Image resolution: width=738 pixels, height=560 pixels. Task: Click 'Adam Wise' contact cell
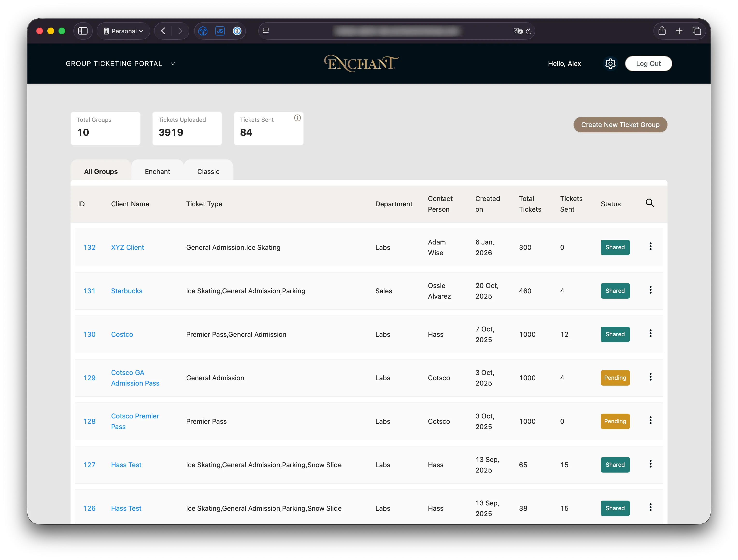click(437, 247)
